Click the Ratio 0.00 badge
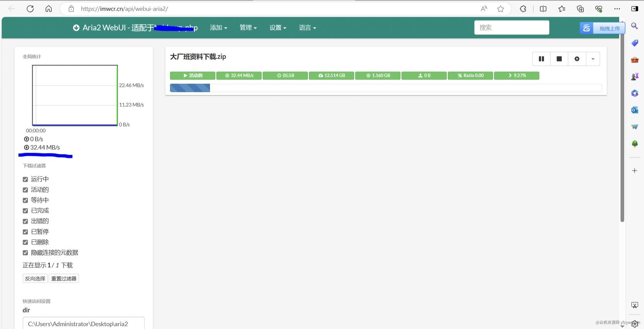This screenshot has height=329, width=644. (x=470, y=76)
